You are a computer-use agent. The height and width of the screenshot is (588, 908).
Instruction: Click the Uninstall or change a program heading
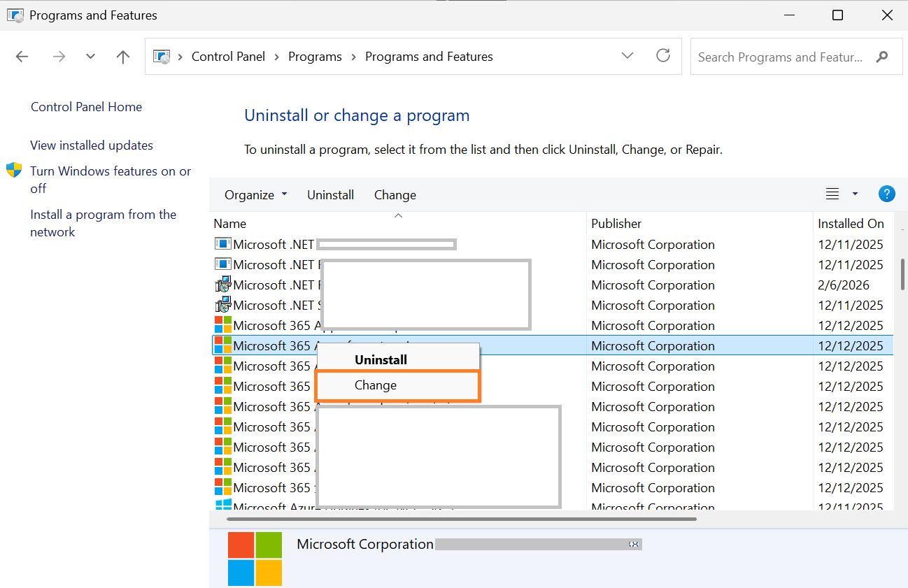(x=357, y=116)
